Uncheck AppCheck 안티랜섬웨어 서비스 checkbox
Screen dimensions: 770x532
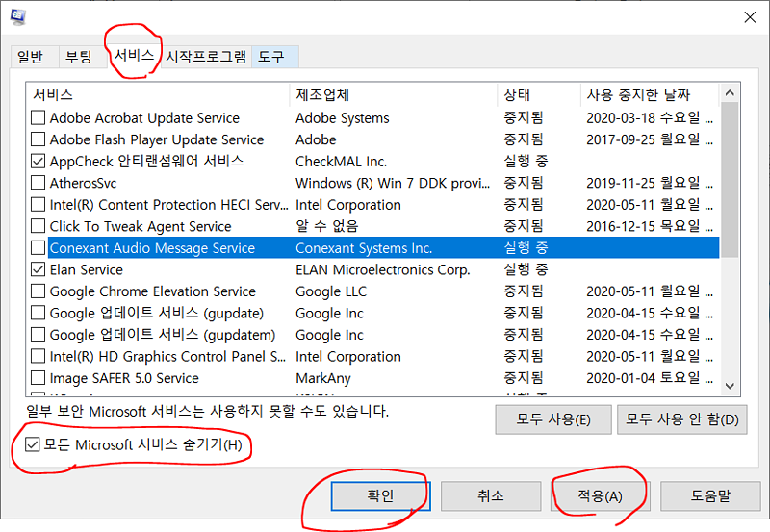click(38, 161)
